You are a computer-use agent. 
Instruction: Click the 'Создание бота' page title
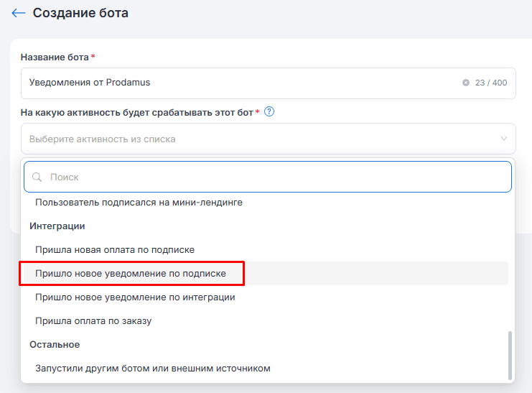pyautogui.click(x=80, y=13)
